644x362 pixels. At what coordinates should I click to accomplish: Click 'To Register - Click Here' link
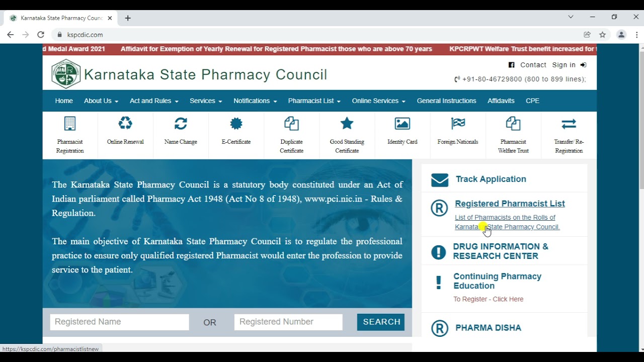click(x=489, y=299)
